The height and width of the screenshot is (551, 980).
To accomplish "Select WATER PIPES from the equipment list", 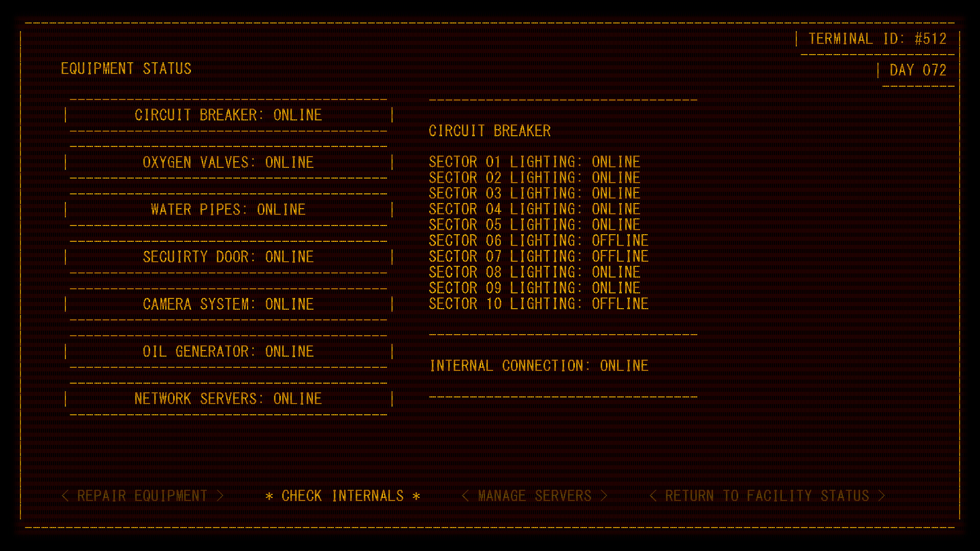I will click(228, 209).
